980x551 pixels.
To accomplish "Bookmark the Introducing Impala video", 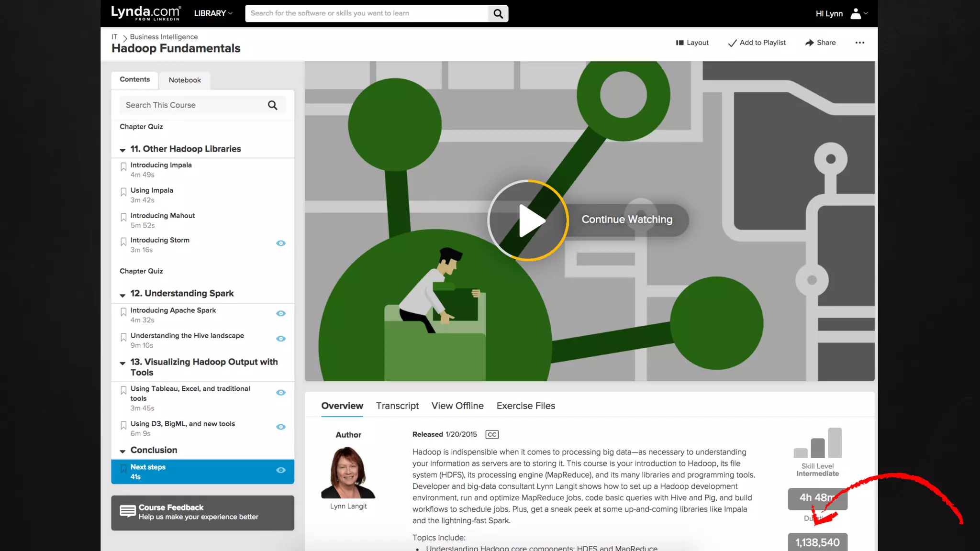I will pos(123,166).
